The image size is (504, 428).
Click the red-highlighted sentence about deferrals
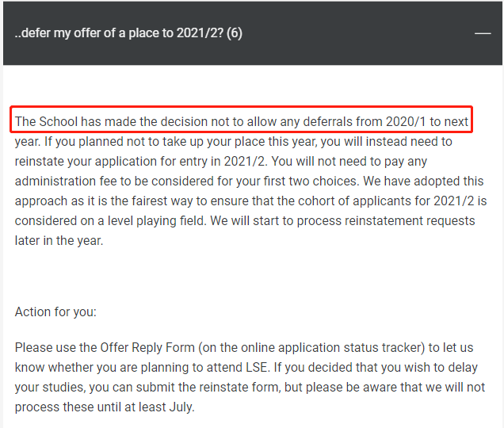pyautogui.click(x=242, y=122)
